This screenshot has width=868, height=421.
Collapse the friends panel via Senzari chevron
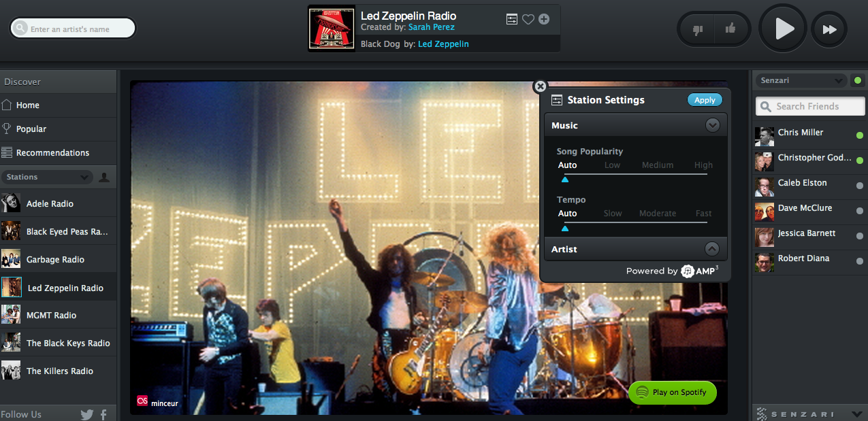coord(856,414)
